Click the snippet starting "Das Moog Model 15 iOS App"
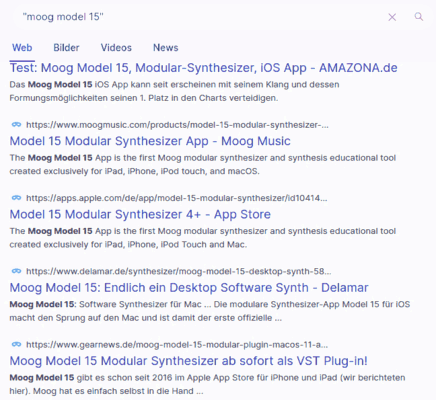The image size is (436, 400). click(174, 91)
